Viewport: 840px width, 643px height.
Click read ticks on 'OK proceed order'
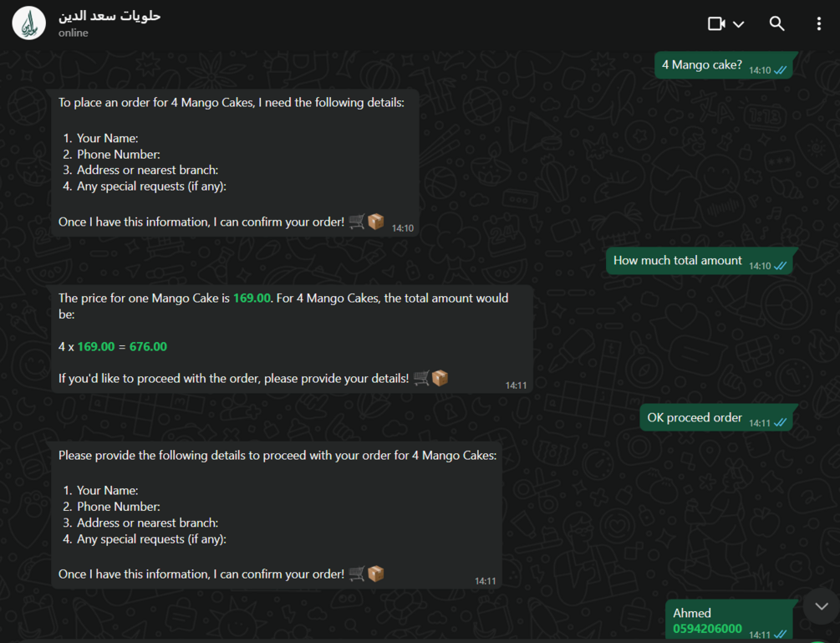click(x=780, y=423)
